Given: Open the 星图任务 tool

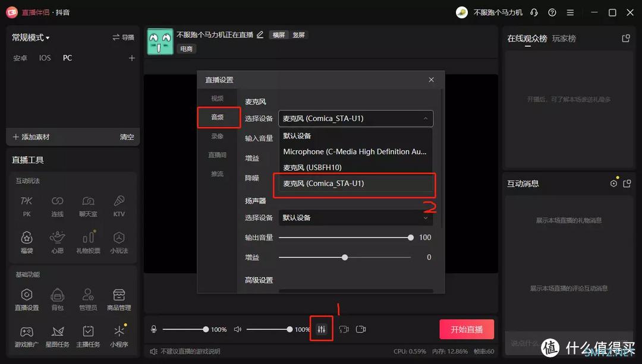Looking at the screenshot, I should pyautogui.click(x=57, y=336).
